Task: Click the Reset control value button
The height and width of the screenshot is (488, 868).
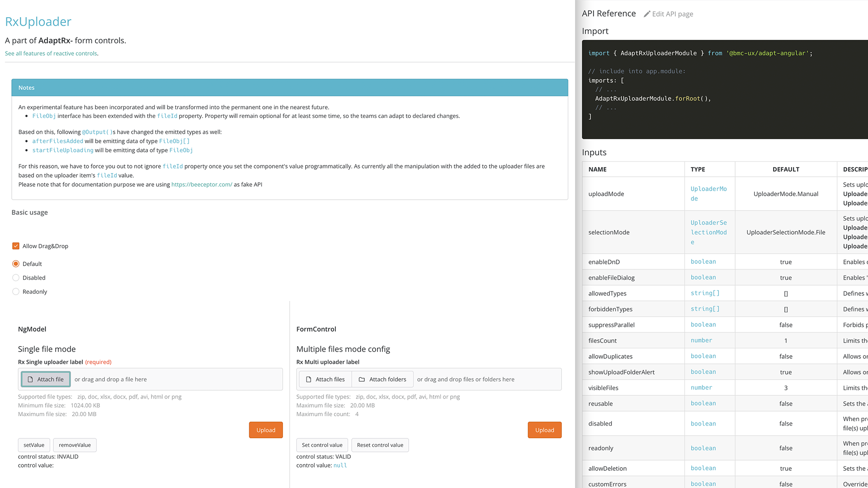Action: [x=380, y=445]
